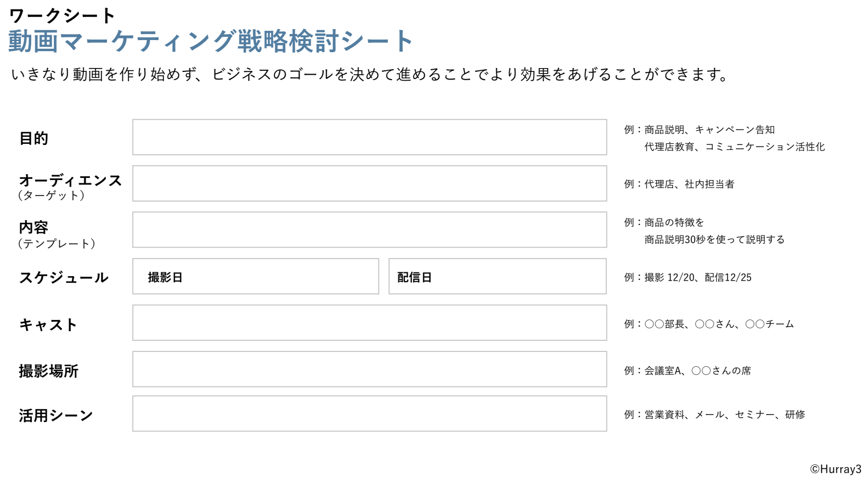Select the キャスト input field

pyautogui.click(x=369, y=323)
